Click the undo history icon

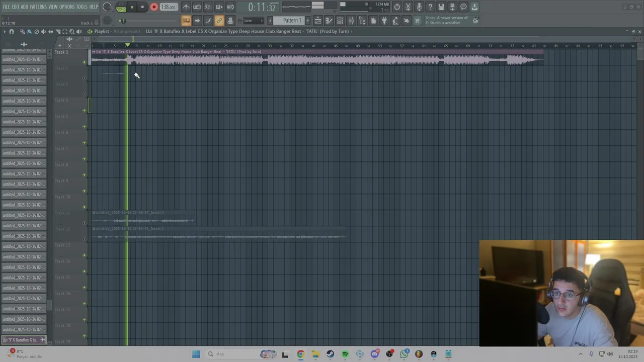coord(397,7)
